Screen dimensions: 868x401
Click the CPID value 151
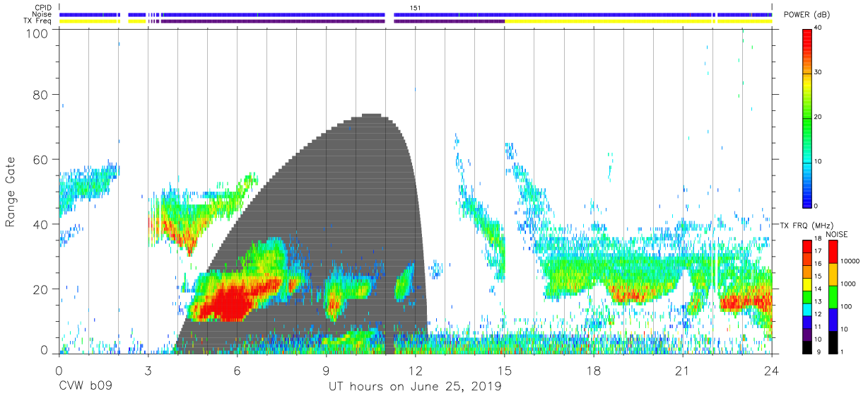point(416,8)
